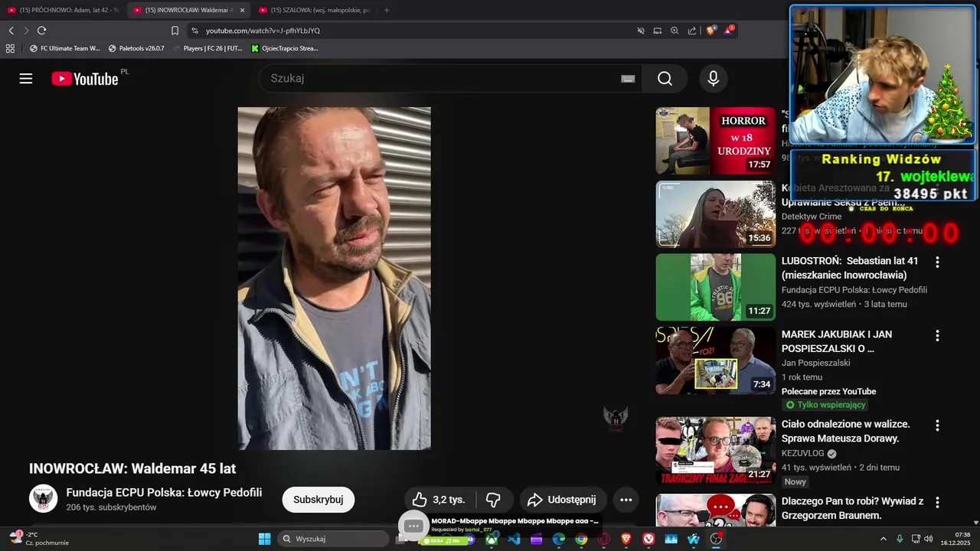
Task: Open options for MAREK JAKUBIAK video
Action: [937, 335]
